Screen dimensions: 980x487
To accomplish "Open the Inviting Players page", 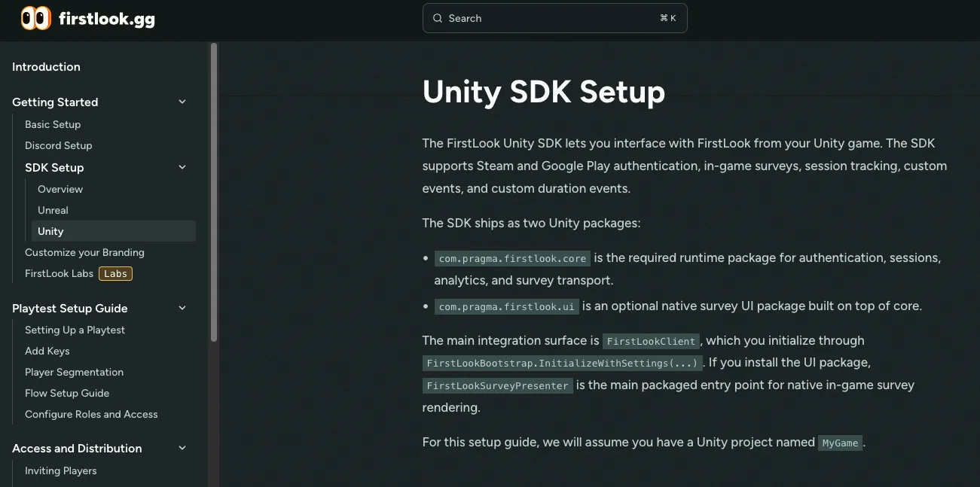I will click(x=60, y=470).
